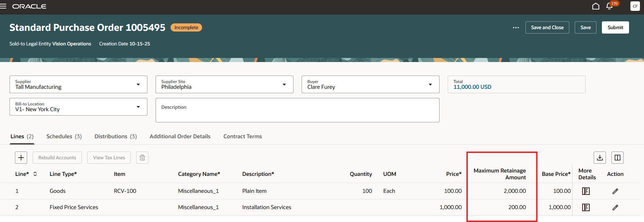
Task: Click the Maximum Retainage Amount column header
Action: coord(500,174)
